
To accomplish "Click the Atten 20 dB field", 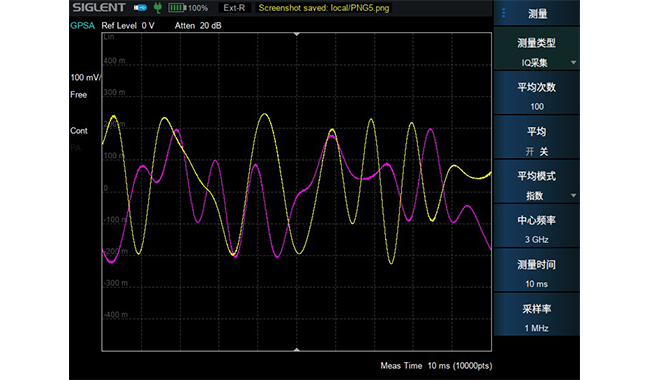I will (x=198, y=25).
